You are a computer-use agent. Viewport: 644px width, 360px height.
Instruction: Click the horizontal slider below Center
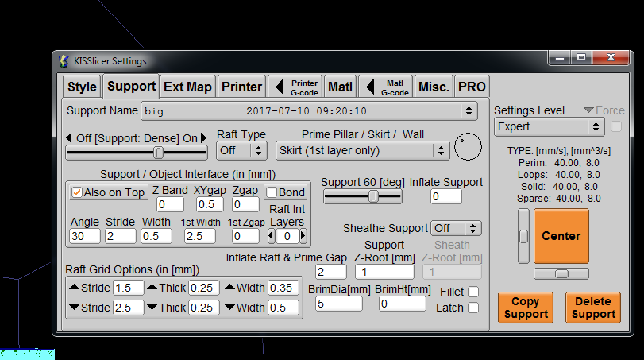(x=561, y=273)
